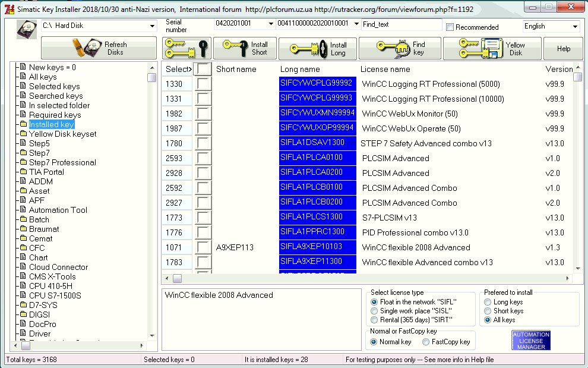Open the TIA Portal folder
Screen dimensions: 588x368
tap(46, 172)
